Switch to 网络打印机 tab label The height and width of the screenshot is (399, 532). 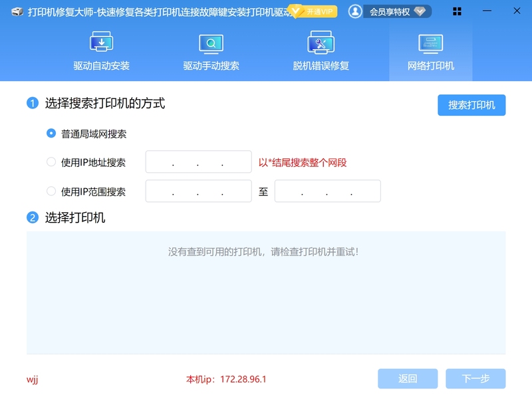click(430, 66)
